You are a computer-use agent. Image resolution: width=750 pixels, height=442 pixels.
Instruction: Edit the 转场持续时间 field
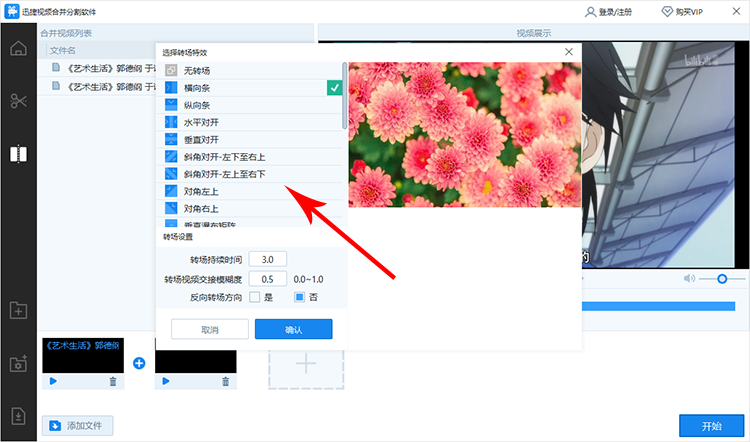coord(267,259)
